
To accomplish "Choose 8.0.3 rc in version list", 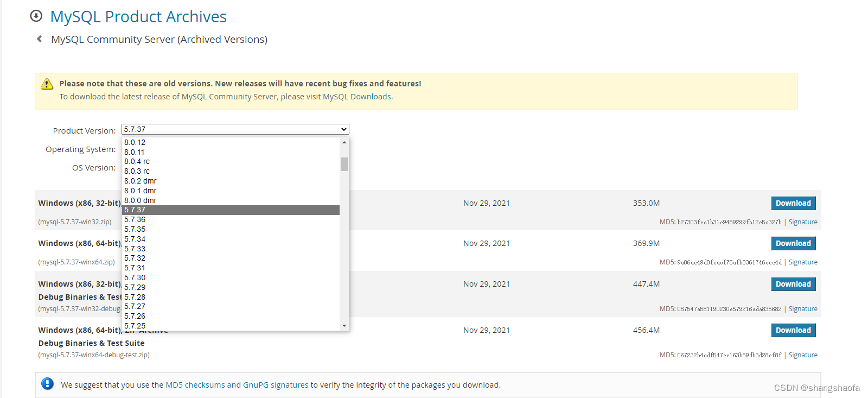I will [x=231, y=171].
